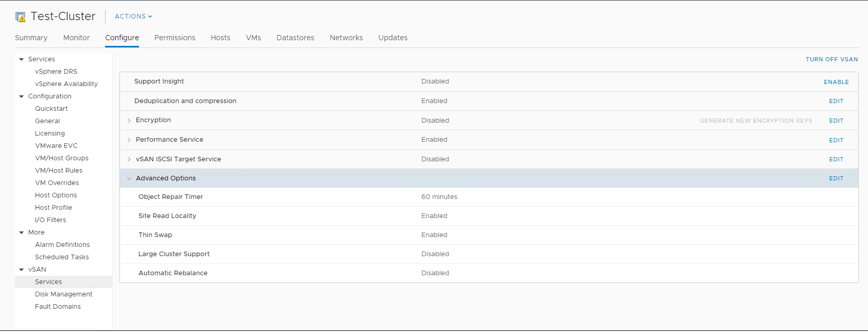
Task: Select VM/Host Rules
Action: point(59,171)
